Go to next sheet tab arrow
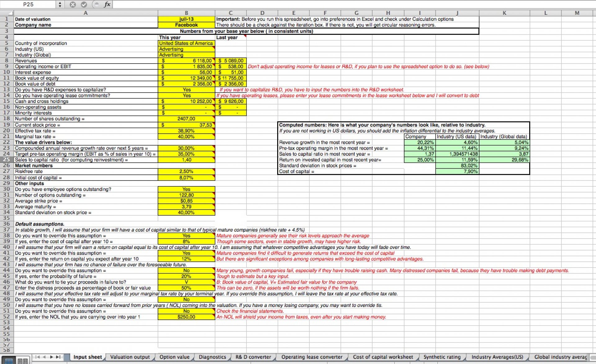The height and width of the screenshot is (364, 596). pyautogui.click(x=51, y=357)
